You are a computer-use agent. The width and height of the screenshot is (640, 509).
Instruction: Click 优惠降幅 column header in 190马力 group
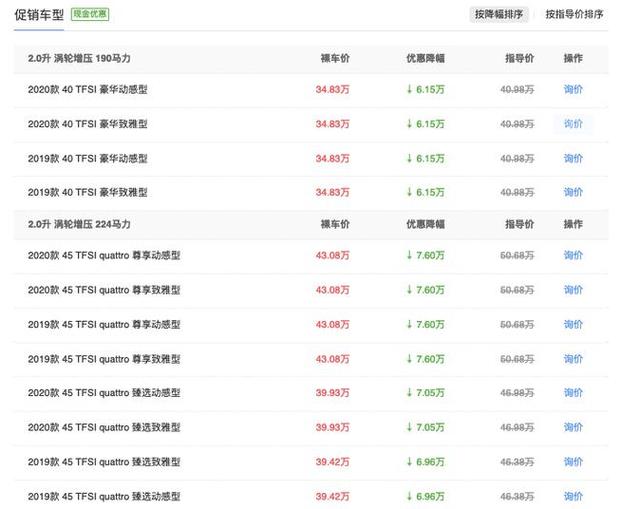point(425,58)
